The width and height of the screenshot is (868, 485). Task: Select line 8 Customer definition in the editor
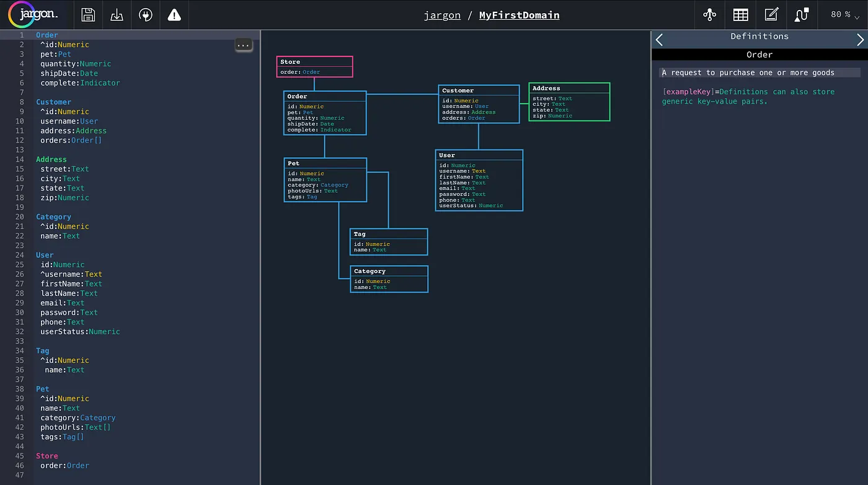pyautogui.click(x=53, y=101)
